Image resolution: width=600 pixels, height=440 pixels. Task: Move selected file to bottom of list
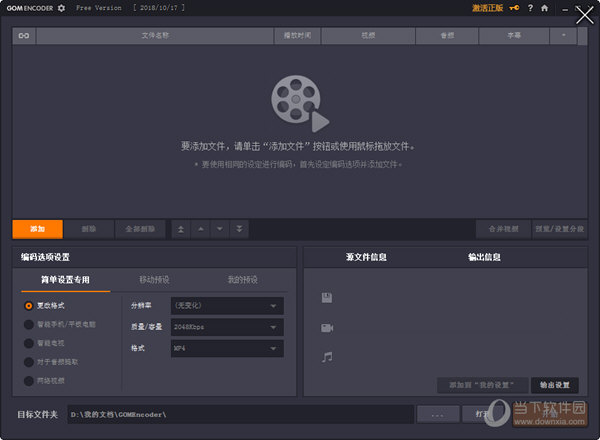239,229
